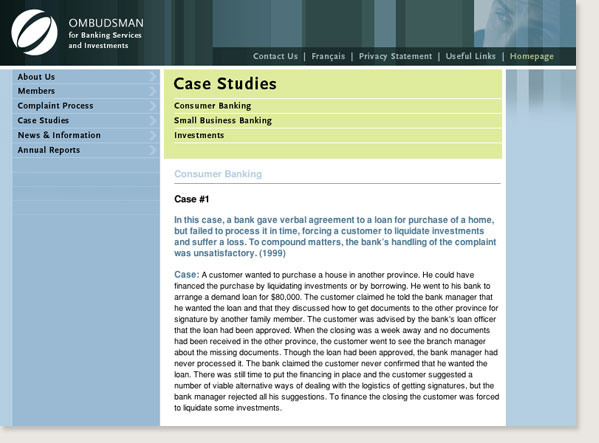Visit the Useful Links page
Screen dimensions: 599x443
tap(471, 56)
